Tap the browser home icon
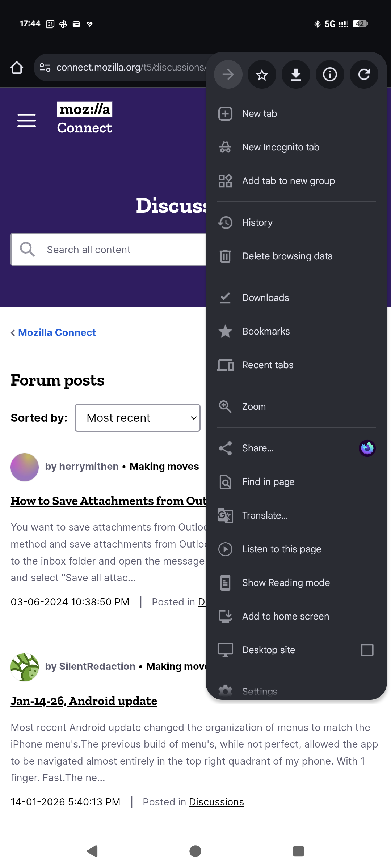391x868 pixels. tap(17, 68)
